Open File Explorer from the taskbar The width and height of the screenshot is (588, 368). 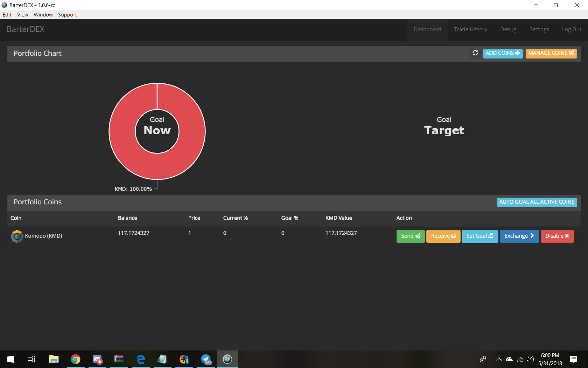tap(54, 359)
